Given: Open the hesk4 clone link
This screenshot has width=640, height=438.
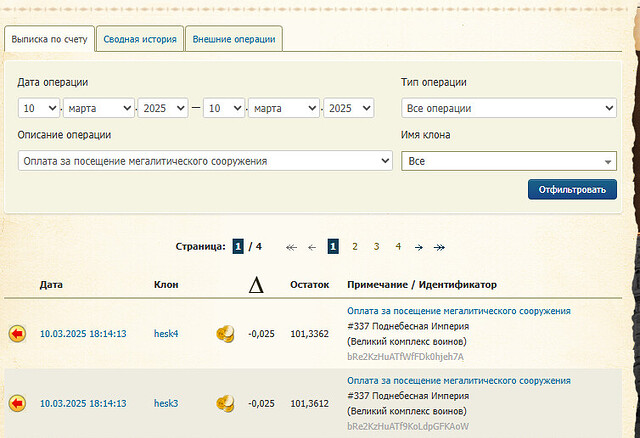Looking at the screenshot, I should click(x=166, y=333).
